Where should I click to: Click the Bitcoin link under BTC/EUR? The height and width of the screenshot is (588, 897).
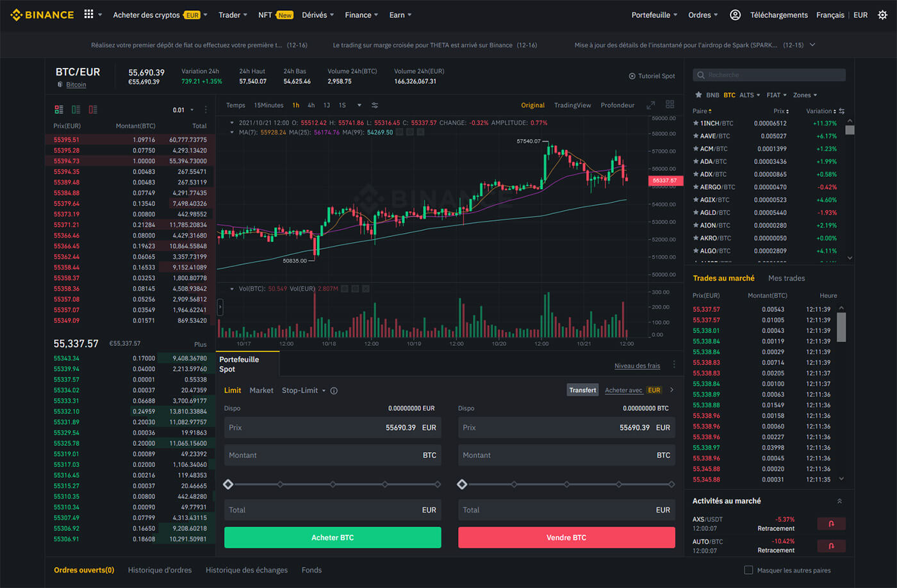coord(76,85)
